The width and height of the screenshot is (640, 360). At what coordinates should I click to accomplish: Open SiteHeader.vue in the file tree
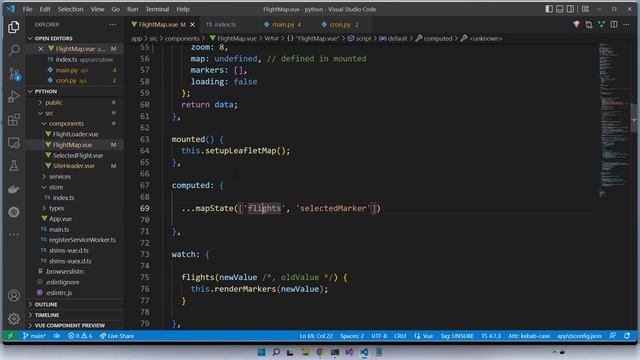pos(73,166)
